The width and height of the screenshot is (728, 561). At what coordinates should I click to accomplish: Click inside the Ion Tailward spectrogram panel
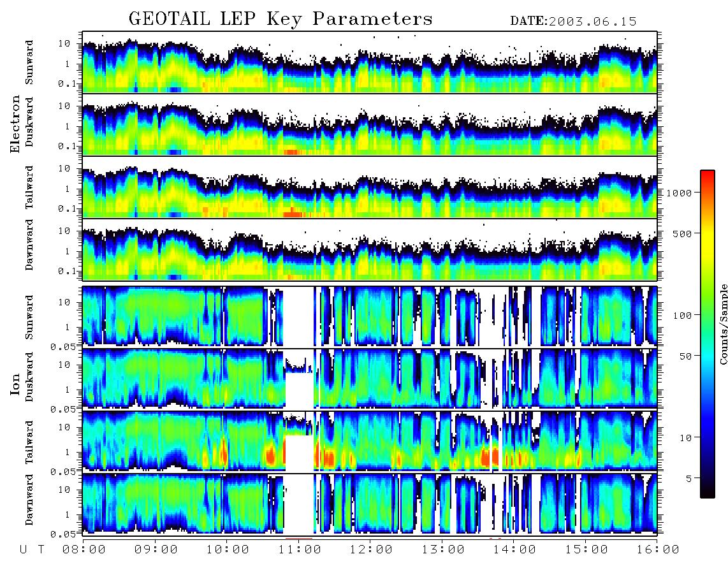tap(370, 441)
